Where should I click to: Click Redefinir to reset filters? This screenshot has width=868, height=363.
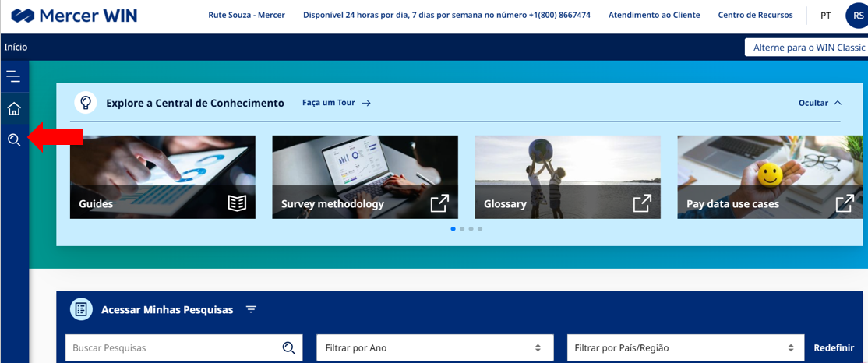click(x=834, y=348)
